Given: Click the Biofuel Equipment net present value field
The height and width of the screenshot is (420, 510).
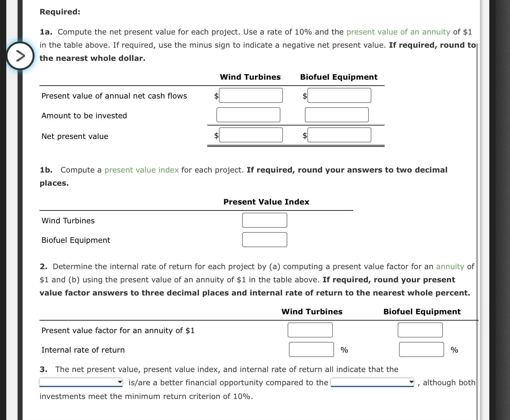Looking at the screenshot, I should tap(339, 135).
